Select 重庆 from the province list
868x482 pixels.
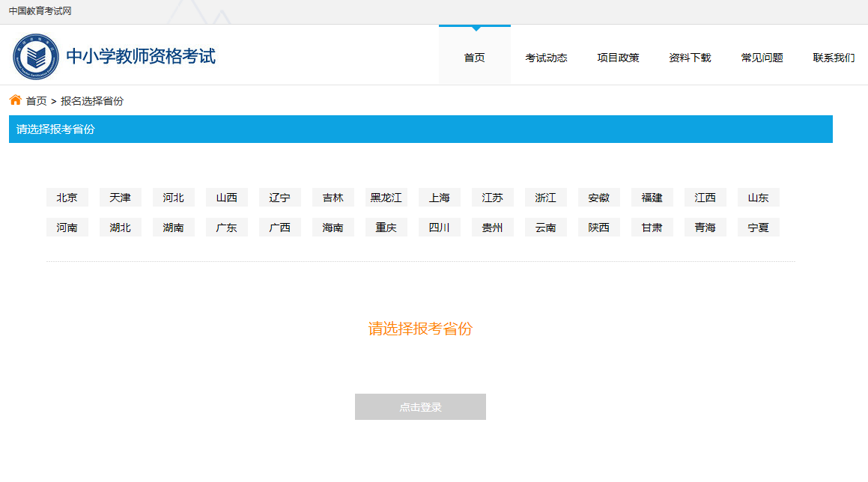[386, 228]
